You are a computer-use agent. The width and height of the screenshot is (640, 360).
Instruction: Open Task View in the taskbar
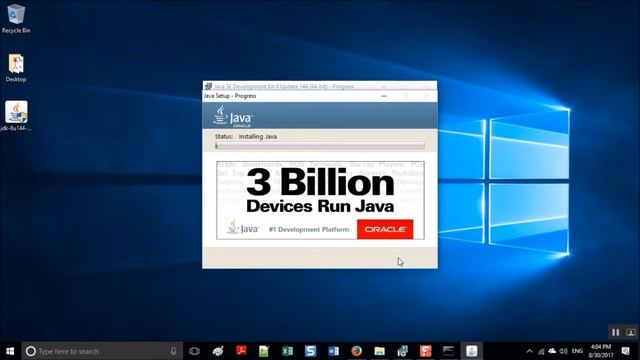point(195,351)
